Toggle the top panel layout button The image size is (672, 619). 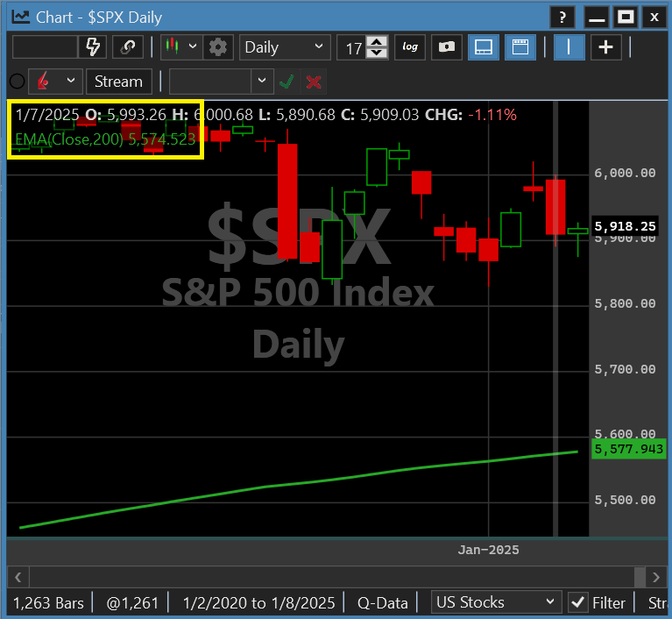coord(520,46)
